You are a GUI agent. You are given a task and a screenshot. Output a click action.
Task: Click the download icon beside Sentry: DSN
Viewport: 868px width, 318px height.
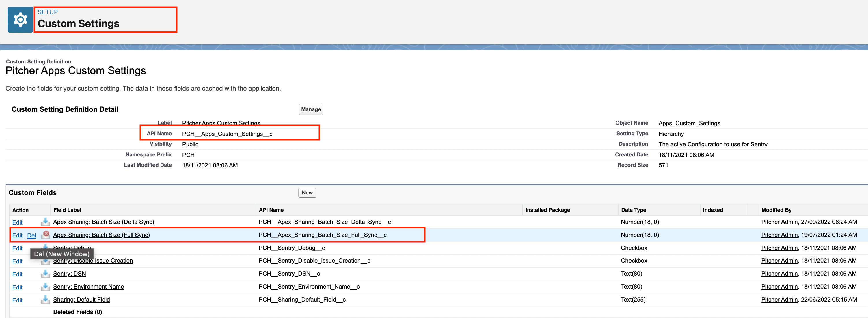[x=46, y=274]
